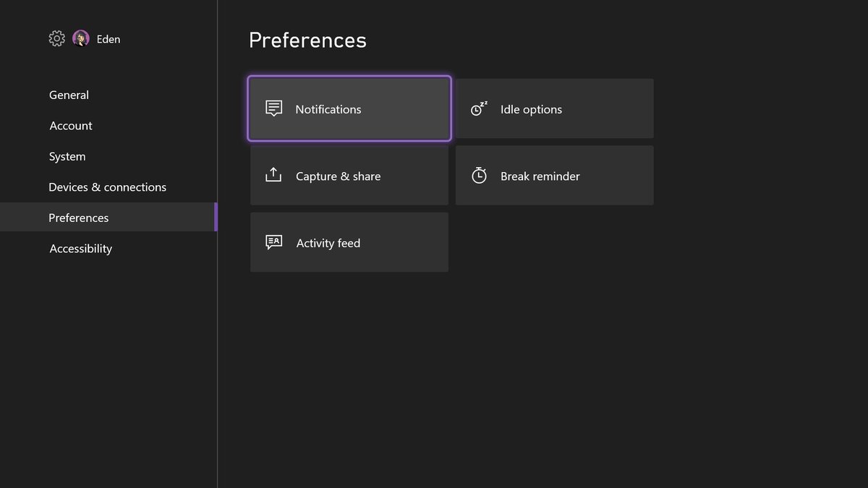This screenshot has height=488, width=868.
Task: Open the Activity feed tile
Action: point(349,242)
